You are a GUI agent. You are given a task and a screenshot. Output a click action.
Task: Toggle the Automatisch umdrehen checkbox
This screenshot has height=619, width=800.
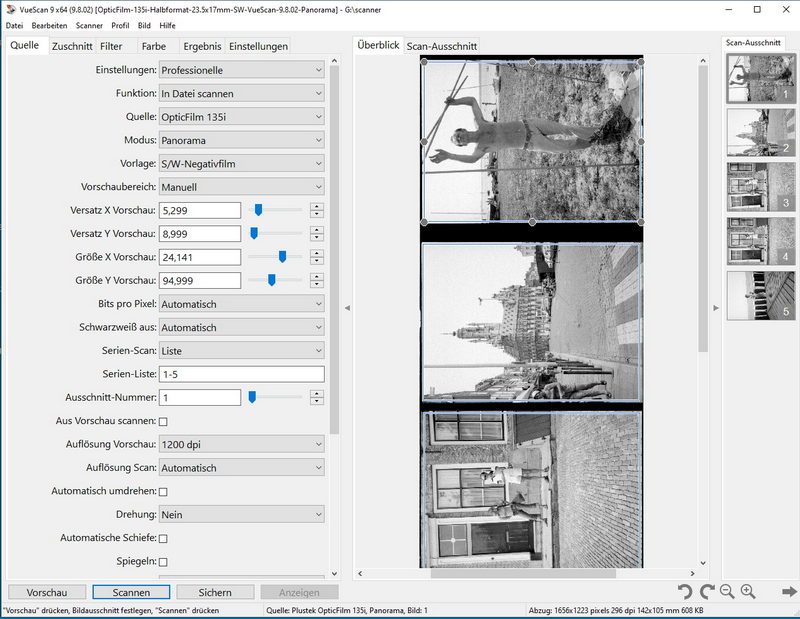pyautogui.click(x=163, y=492)
